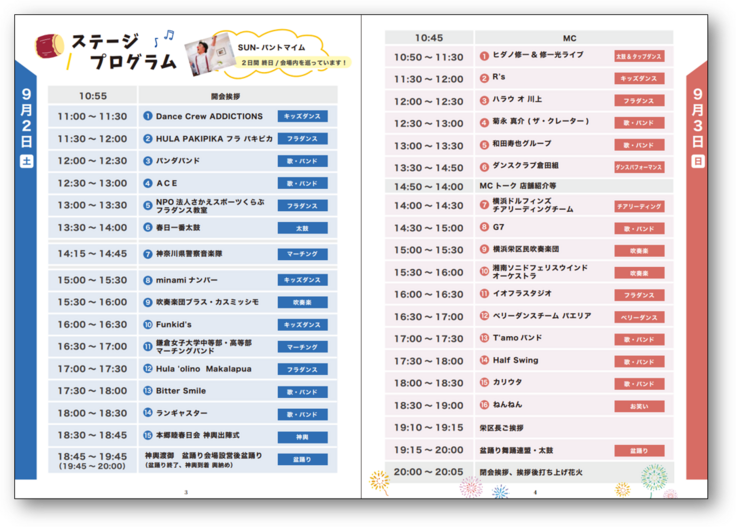Click the 太鼓 tag for 春日一番太鼓
The width and height of the screenshot is (736, 527).
tap(302, 228)
